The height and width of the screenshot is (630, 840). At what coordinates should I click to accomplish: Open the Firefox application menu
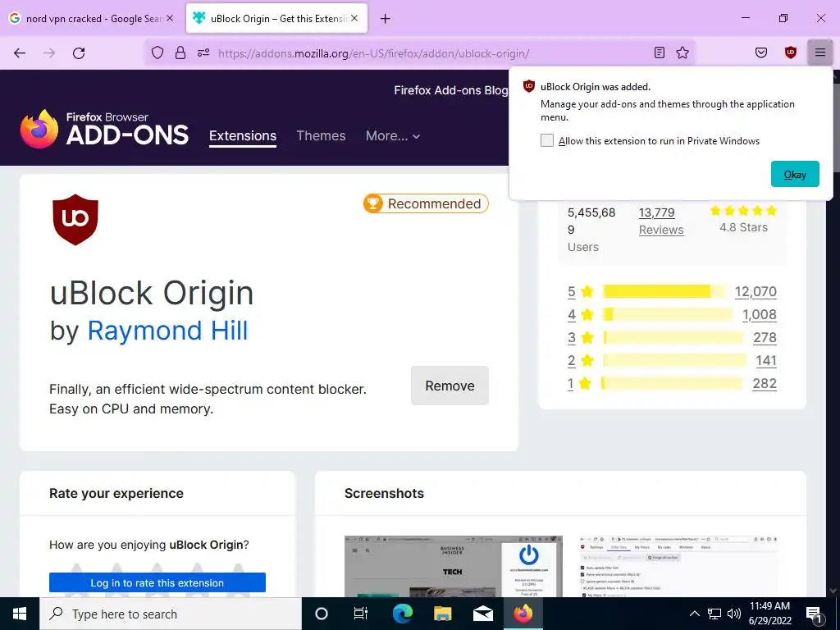[x=820, y=52]
